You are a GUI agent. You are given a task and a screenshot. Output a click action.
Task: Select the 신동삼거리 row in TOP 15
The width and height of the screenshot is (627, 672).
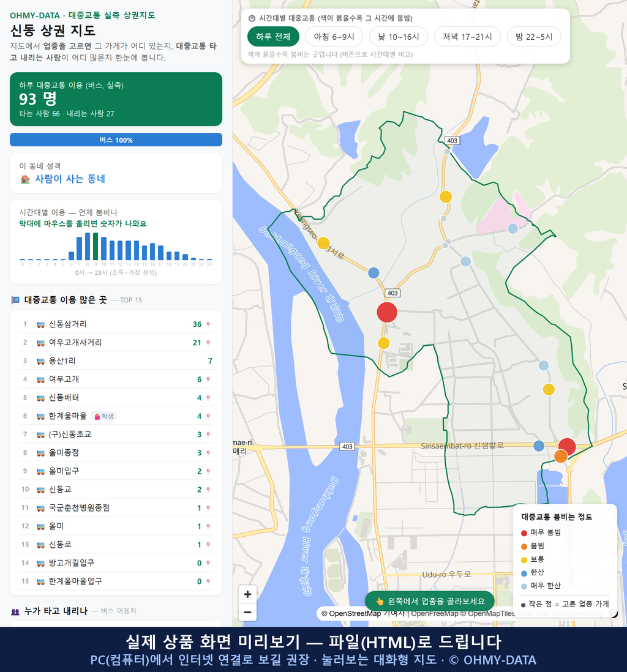[x=116, y=324]
